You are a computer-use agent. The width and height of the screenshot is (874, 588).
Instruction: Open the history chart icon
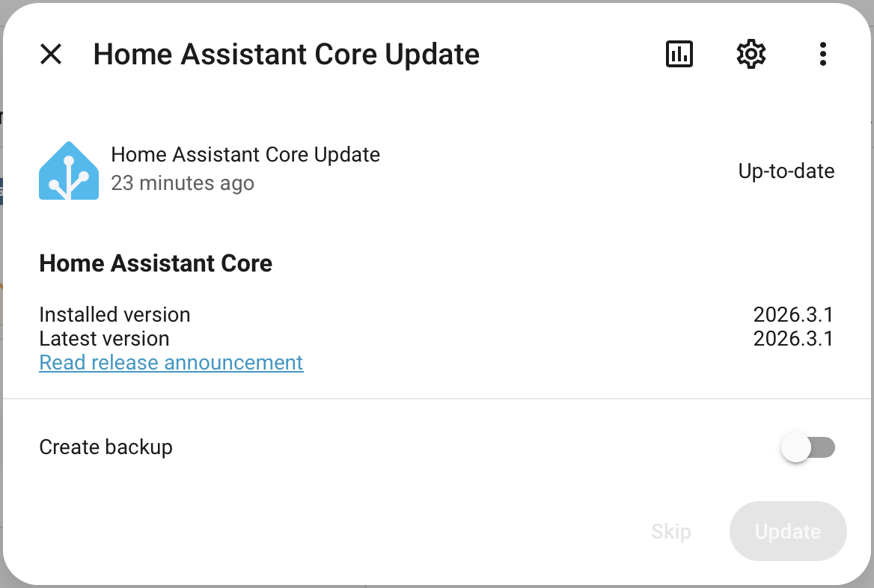pos(679,54)
